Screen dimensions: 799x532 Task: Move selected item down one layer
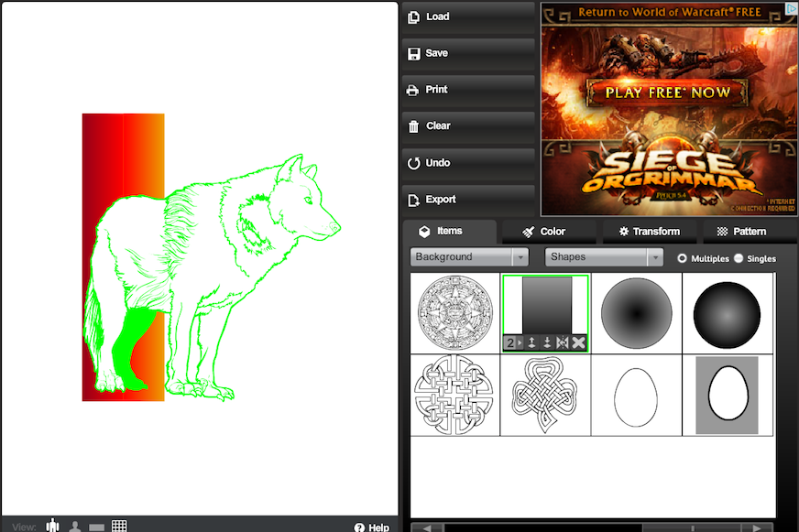click(547, 342)
